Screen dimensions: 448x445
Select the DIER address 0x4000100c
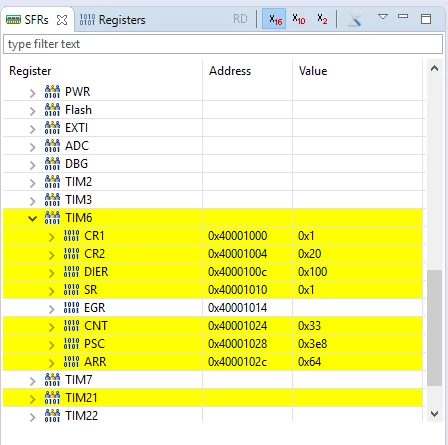click(237, 272)
